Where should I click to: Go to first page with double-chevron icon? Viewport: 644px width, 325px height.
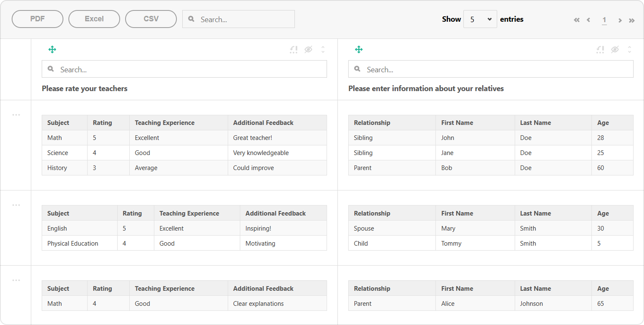pyautogui.click(x=576, y=20)
